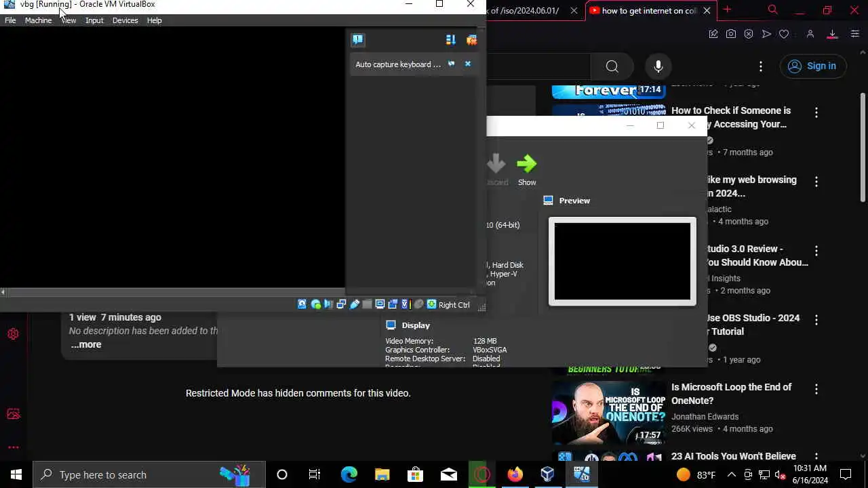Image resolution: width=868 pixels, height=488 pixels.
Task: Click the audio status icon in VM status bar
Action: [x=329, y=305]
